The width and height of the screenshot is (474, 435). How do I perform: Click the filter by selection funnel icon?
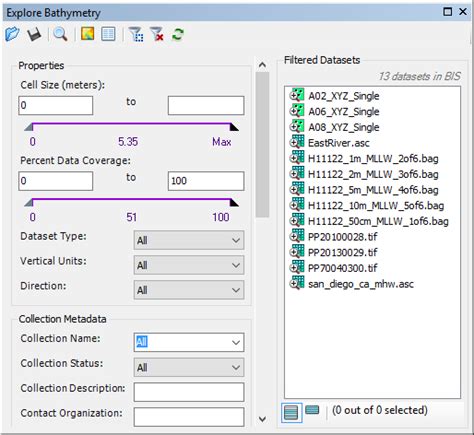click(136, 34)
